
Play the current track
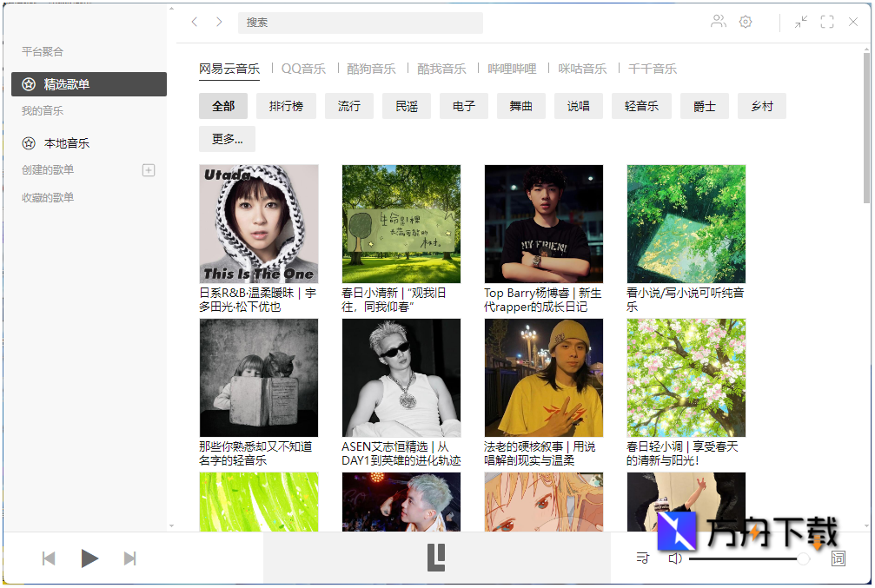(89, 558)
